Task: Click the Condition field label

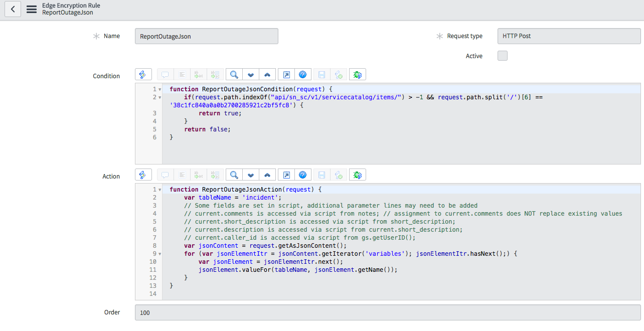Action: (x=106, y=76)
